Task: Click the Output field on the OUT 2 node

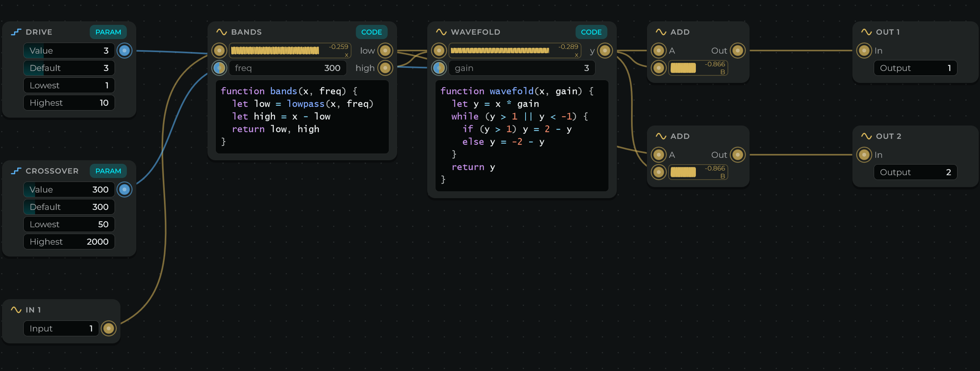Action: click(916, 172)
